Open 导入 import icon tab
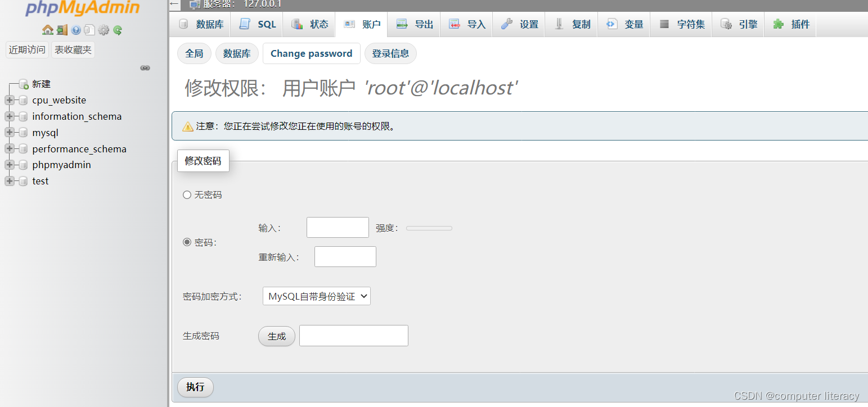The height and width of the screenshot is (407, 868). coord(454,24)
